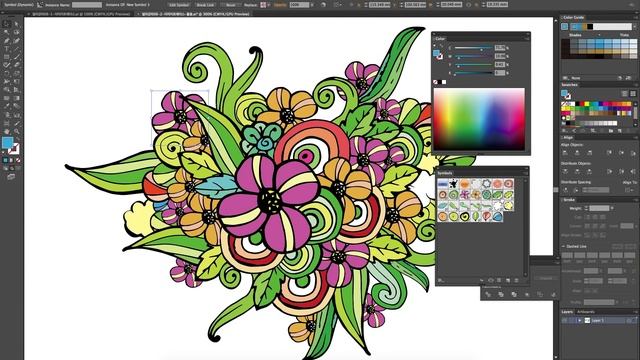Click Instance Name input field
Screen dimensions: 640x360
tap(87, 5)
